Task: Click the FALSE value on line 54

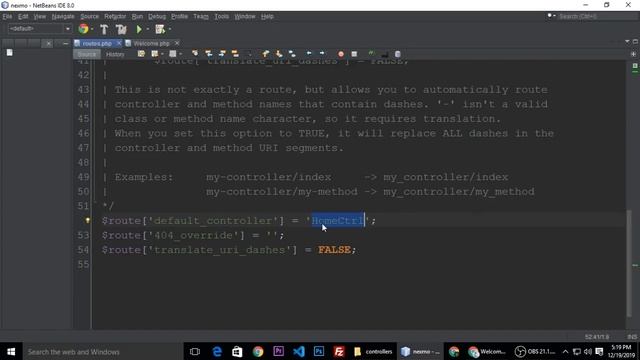Action: click(x=334, y=250)
